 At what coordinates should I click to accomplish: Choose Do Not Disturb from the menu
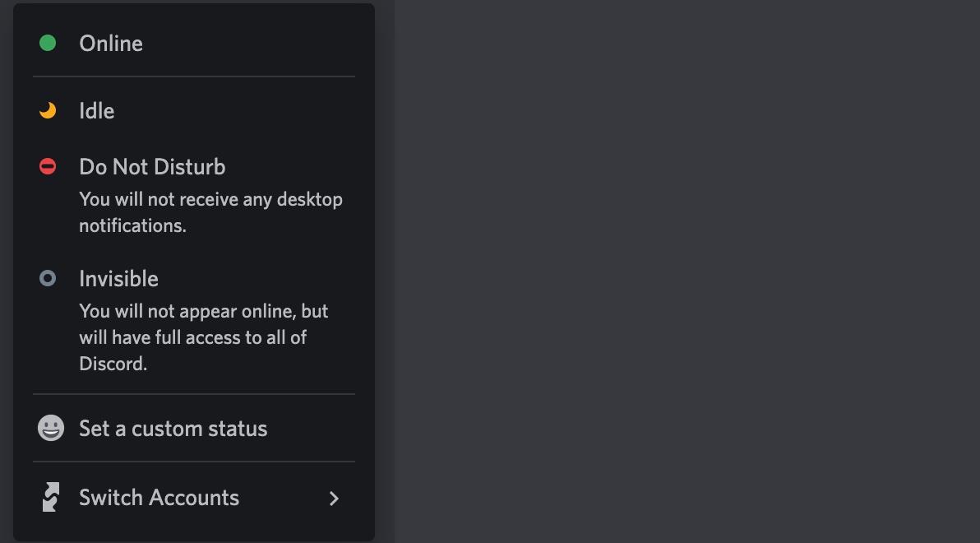click(x=151, y=166)
